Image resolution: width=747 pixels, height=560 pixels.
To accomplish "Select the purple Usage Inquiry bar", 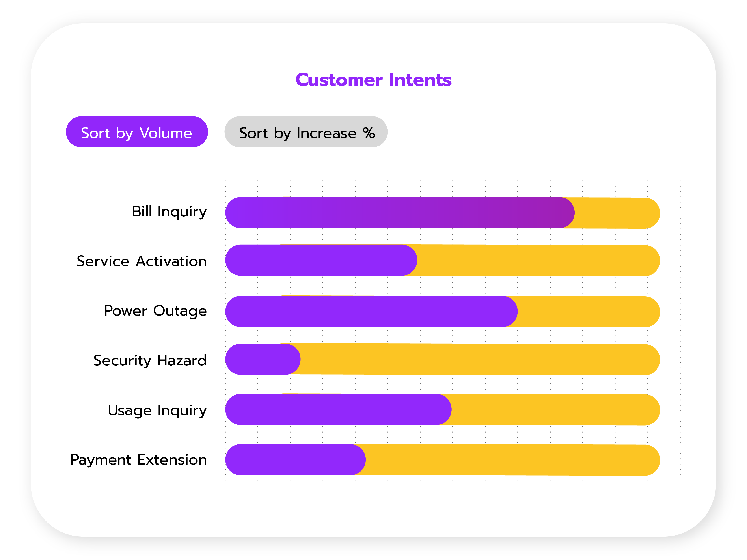I will 338,409.
